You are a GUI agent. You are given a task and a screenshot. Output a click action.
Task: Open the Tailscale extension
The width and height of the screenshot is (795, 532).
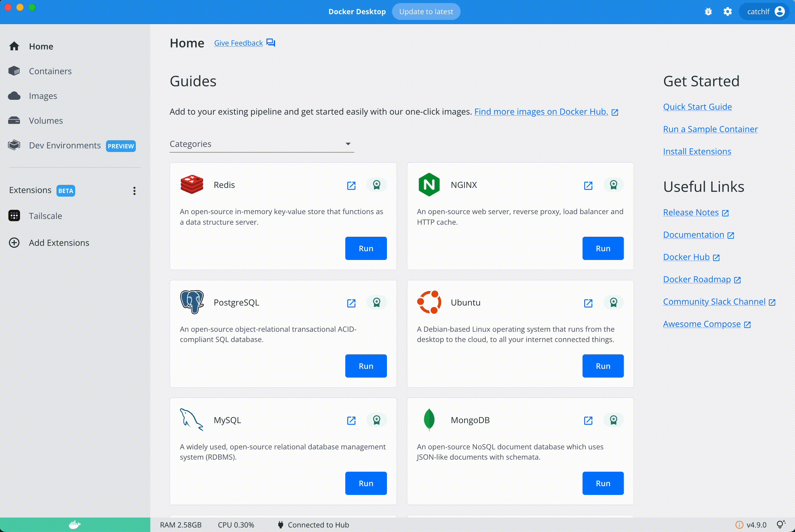point(46,216)
